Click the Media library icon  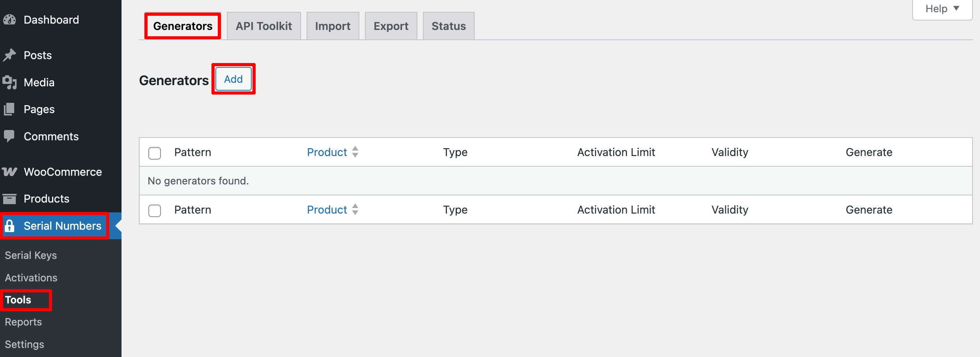pyautogui.click(x=9, y=82)
